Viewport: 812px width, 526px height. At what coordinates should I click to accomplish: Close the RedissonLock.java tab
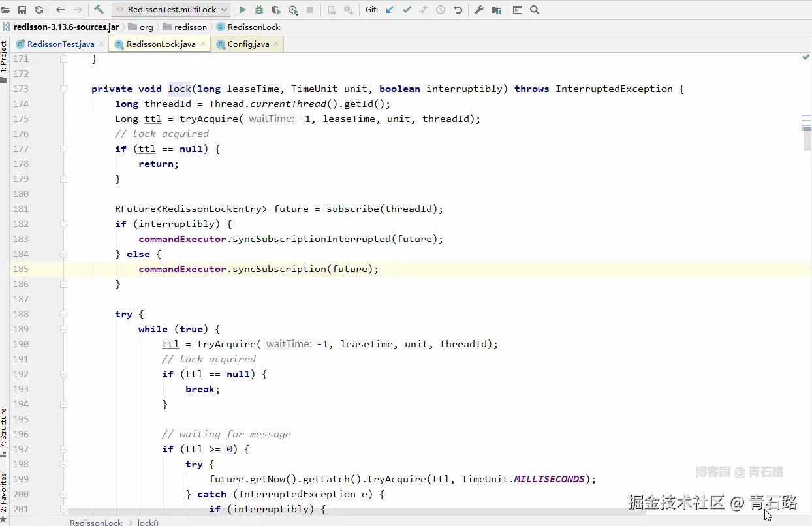203,44
